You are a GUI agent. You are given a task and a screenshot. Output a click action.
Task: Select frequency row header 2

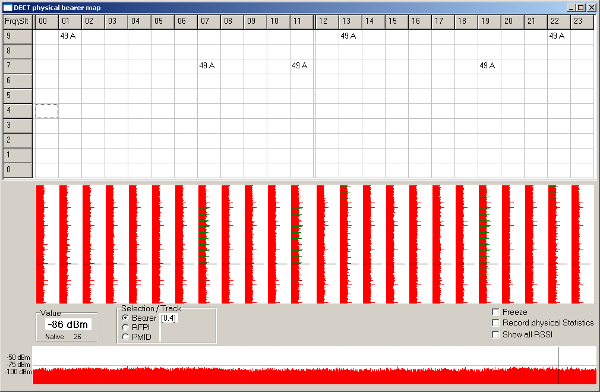coord(18,140)
